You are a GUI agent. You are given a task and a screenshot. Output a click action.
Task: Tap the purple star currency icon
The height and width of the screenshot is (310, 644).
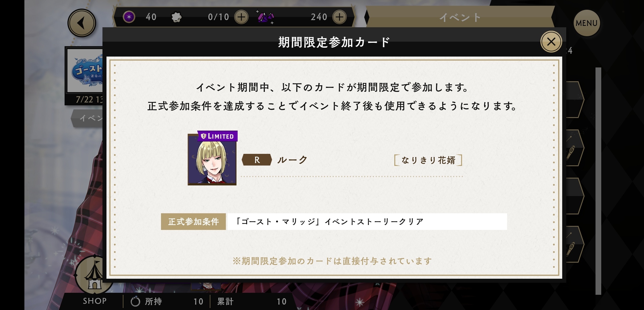click(x=129, y=17)
